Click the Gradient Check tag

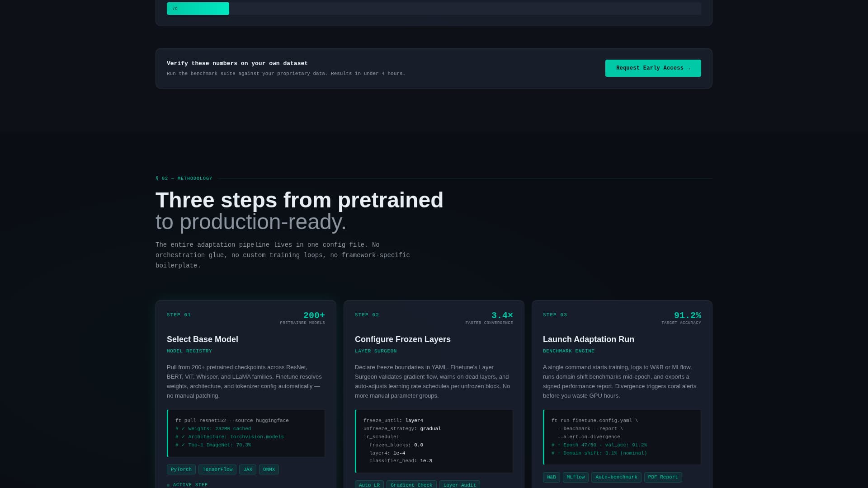pos(411,484)
